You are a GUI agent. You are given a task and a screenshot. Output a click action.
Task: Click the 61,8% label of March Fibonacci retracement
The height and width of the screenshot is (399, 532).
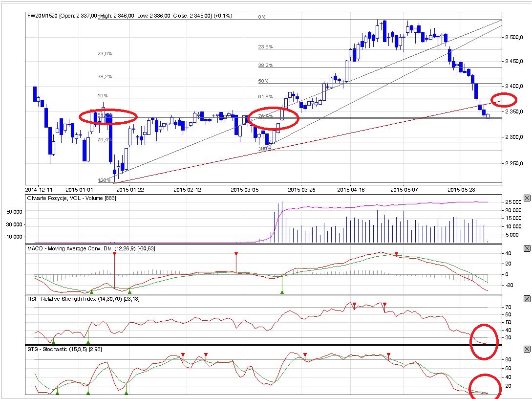265,96
